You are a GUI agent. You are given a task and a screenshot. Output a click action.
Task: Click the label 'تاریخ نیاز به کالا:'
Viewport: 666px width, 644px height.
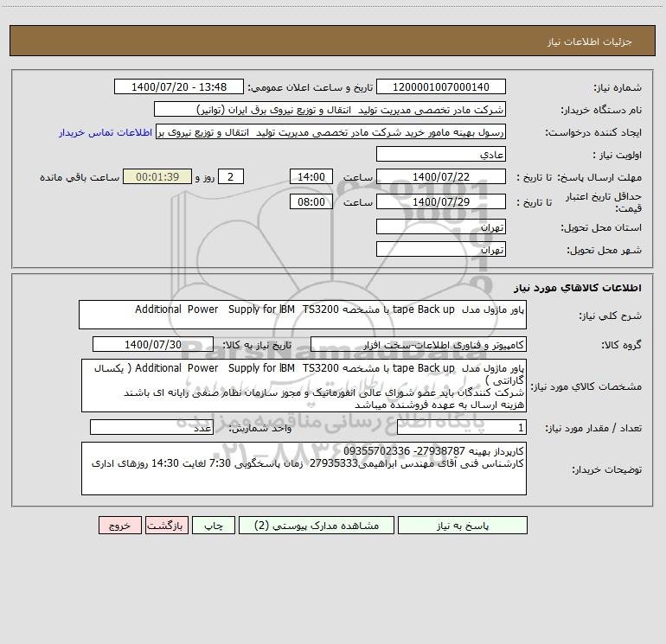coord(258,345)
